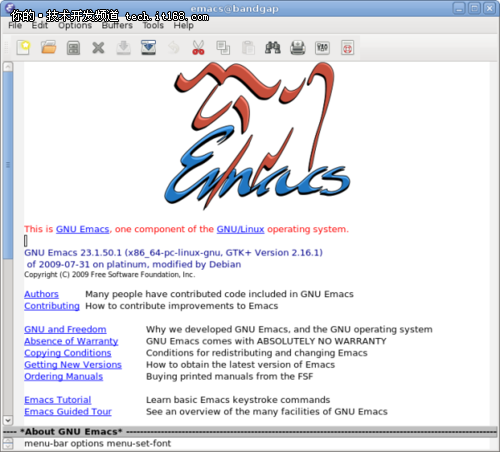Kill buffer with the X toolbar icon
The image size is (500, 452).
tap(98, 48)
